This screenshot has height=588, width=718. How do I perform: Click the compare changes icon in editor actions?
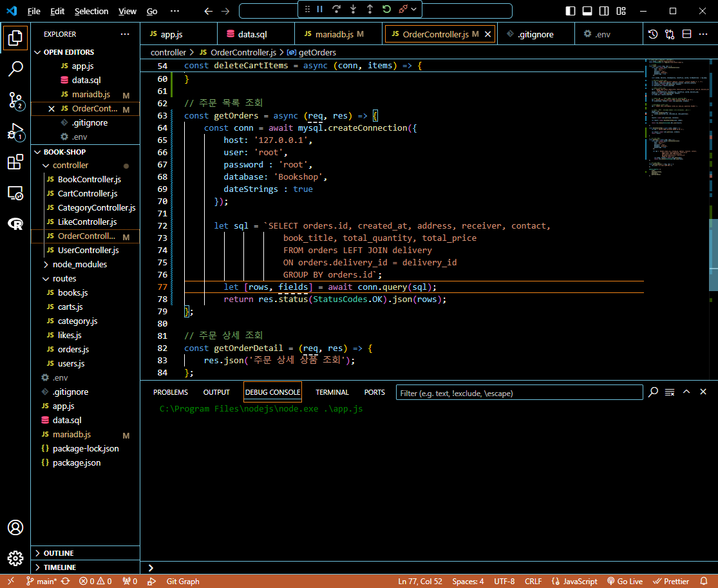[670, 34]
